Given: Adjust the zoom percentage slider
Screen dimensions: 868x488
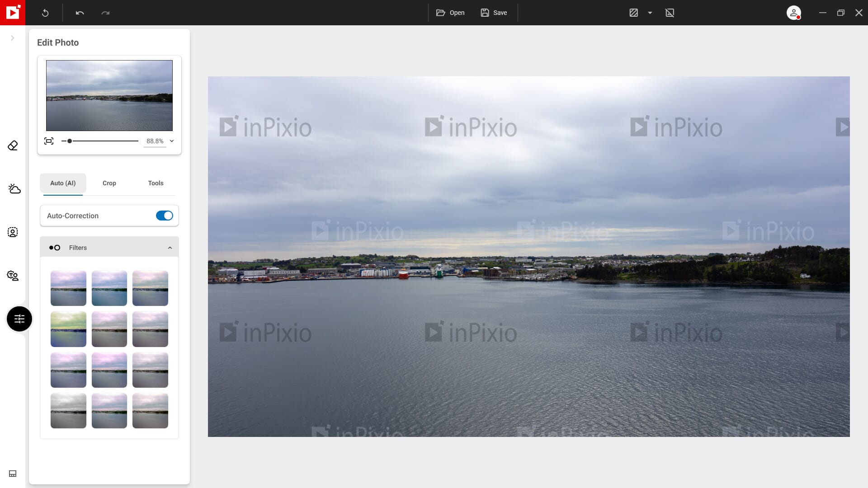Looking at the screenshot, I should 69,141.
